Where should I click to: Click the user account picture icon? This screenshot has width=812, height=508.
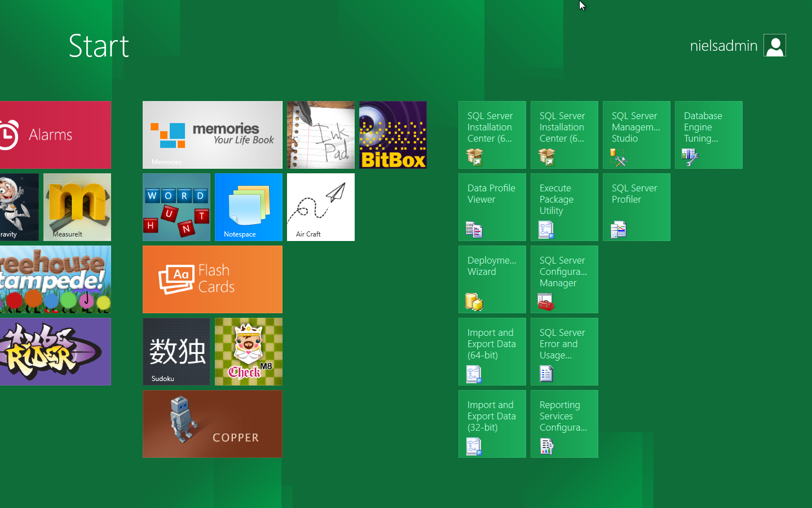[775, 45]
